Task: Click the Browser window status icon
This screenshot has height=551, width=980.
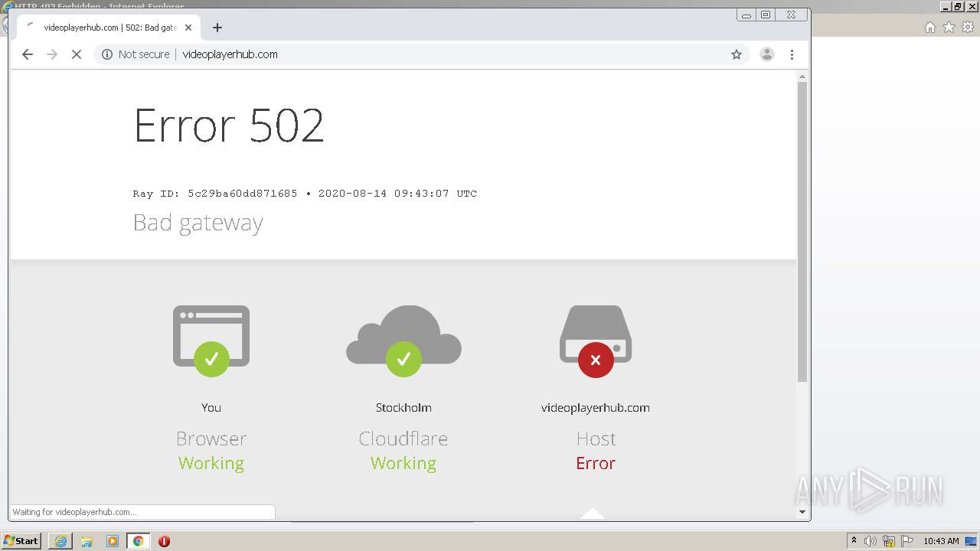Action: pos(211,341)
